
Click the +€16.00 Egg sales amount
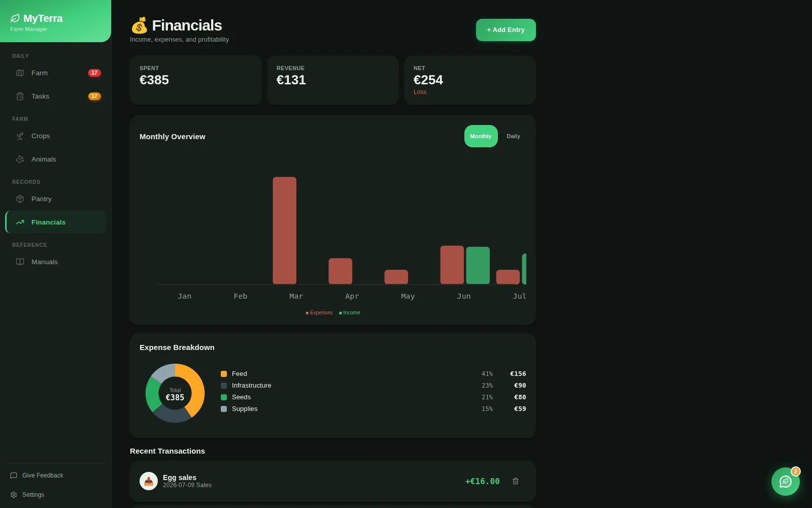point(483,481)
